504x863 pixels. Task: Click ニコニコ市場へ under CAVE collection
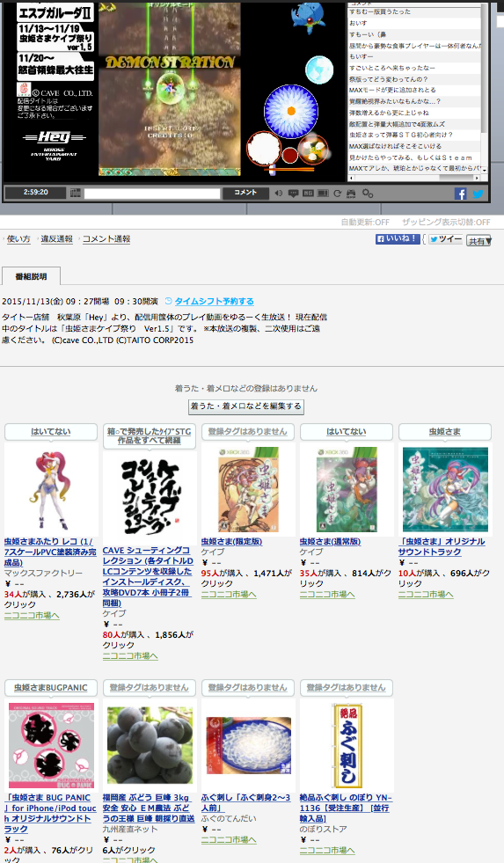pyautogui.click(x=130, y=656)
